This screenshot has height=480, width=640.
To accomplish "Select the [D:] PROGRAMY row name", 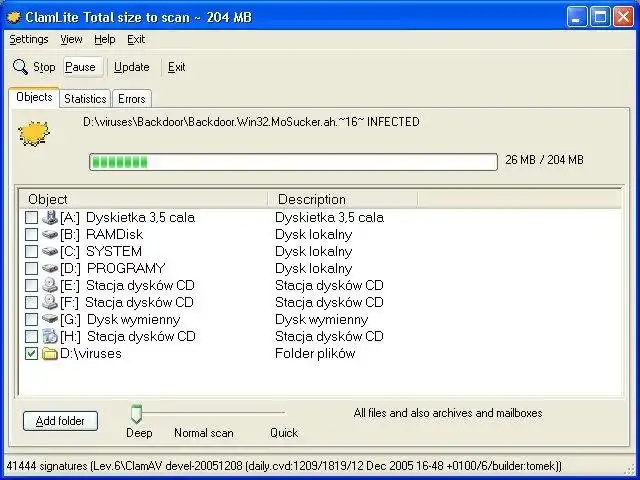I will (x=113, y=269).
